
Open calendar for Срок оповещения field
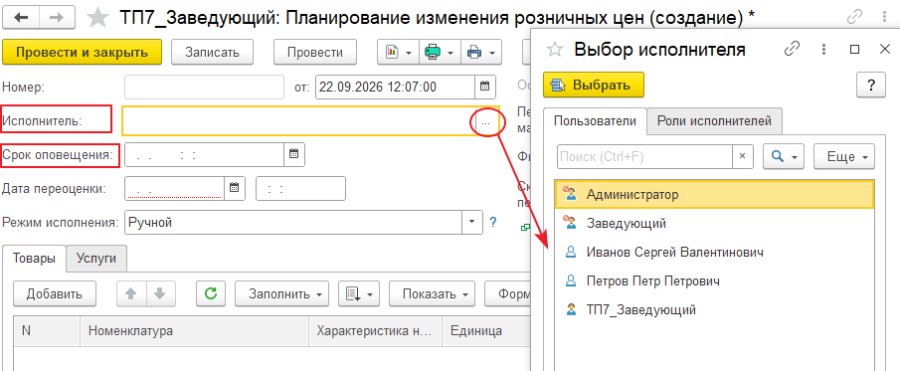(294, 154)
